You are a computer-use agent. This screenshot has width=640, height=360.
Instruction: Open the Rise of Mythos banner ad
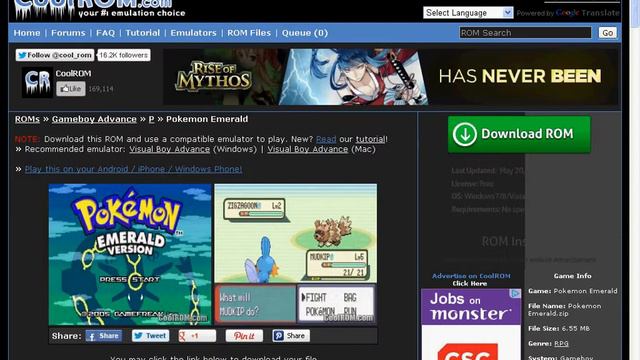[x=391, y=77]
